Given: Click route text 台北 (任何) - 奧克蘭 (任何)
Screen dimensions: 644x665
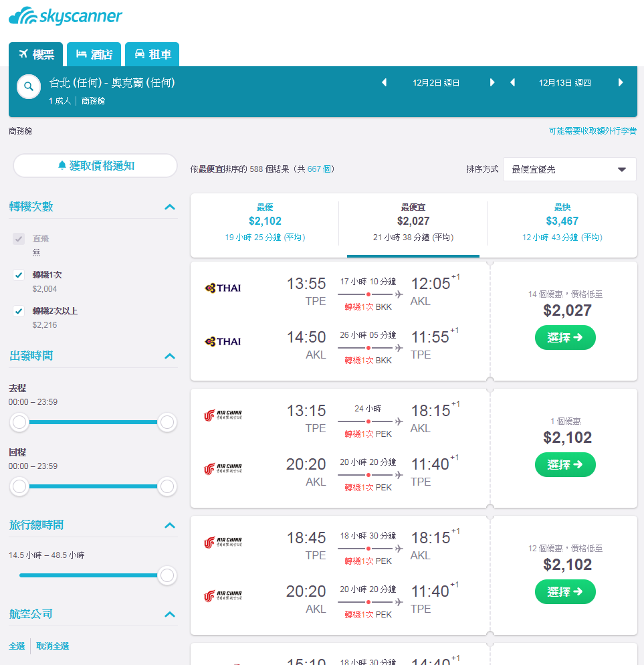Looking at the screenshot, I should pos(112,82).
